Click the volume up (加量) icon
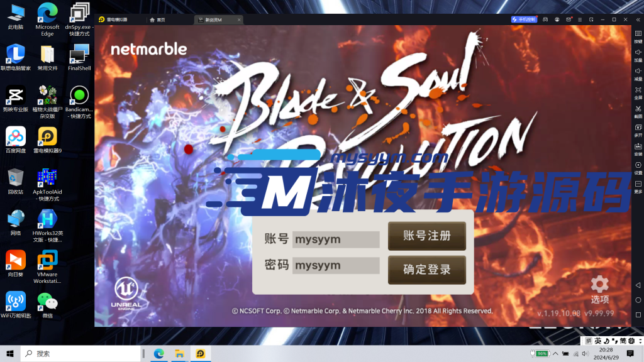This screenshot has height=362, width=644. point(638,54)
